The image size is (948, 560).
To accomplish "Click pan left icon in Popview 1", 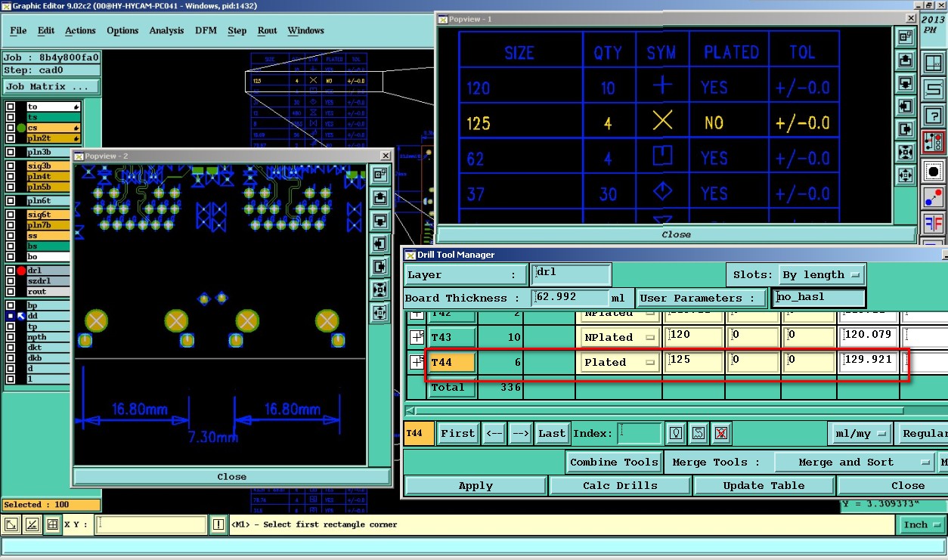I will pyautogui.click(x=905, y=107).
